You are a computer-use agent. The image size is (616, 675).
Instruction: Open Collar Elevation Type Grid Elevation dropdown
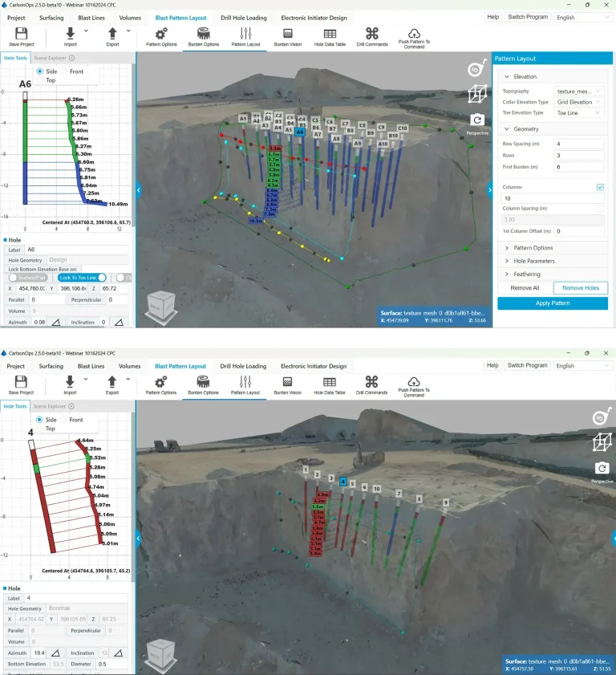pyautogui.click(x=579, y=102)
